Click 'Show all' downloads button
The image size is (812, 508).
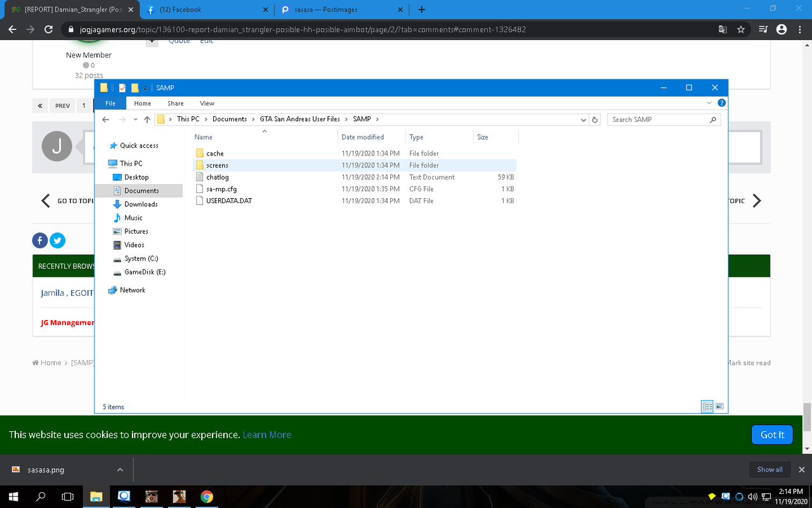[x=769, y=470]
